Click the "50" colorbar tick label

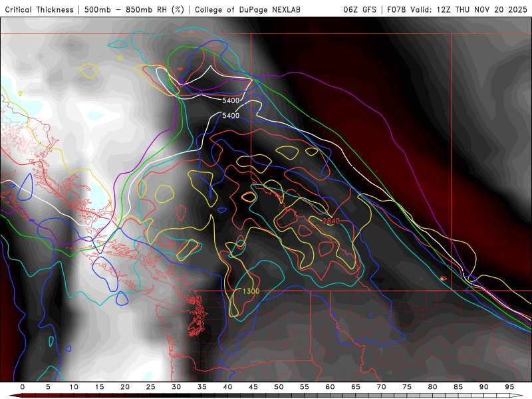(279, 387)
